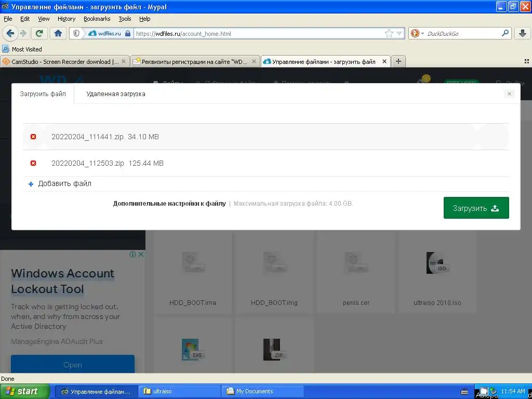Open the URL history dropdown arrow
The width and height of the screenshot is (532, 399).
[400, 33]
